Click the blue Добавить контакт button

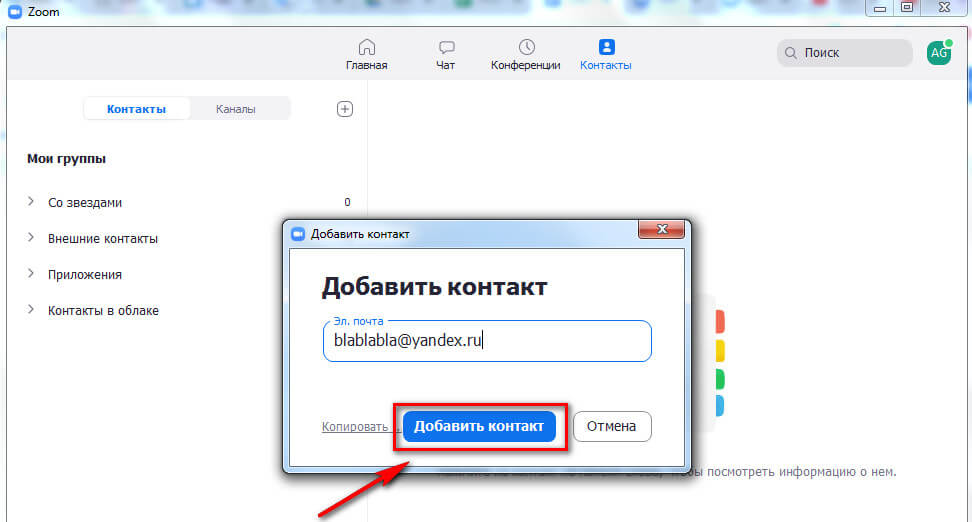click(479, 427)
